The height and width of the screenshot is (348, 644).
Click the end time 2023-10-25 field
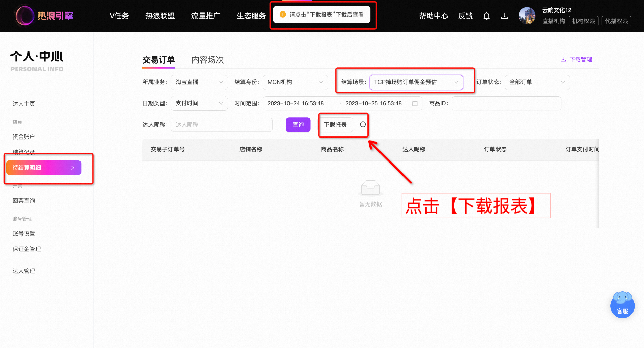[373, 103]
